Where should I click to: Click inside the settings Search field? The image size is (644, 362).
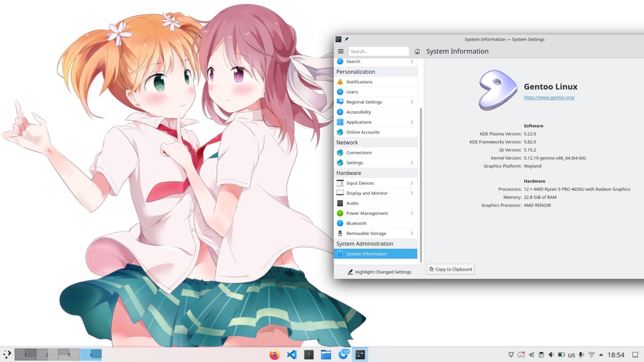point(379,51)
